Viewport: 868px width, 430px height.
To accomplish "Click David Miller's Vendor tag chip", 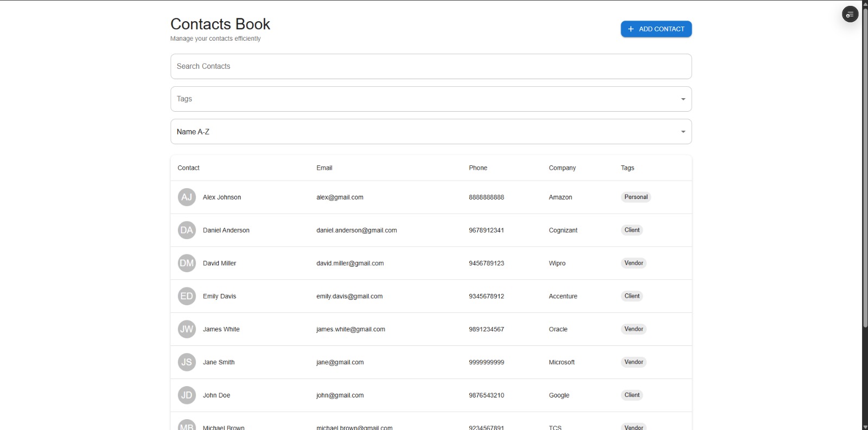I will 634,264.
